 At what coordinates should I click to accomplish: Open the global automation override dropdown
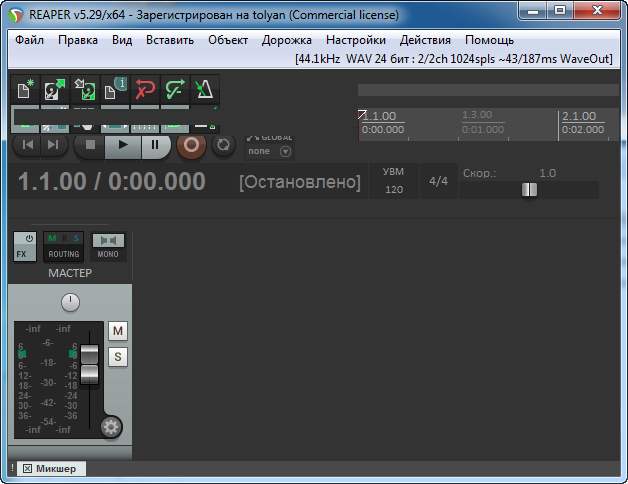(286, 152)
